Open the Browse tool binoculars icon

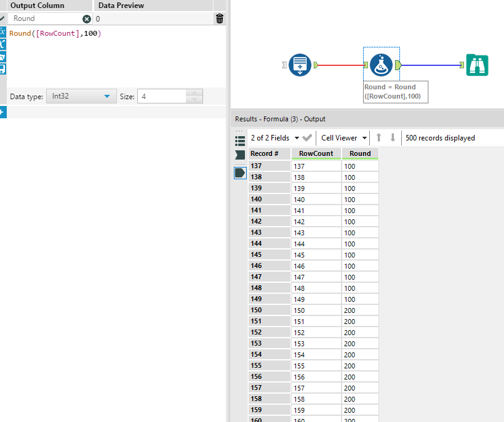[477, 64]
